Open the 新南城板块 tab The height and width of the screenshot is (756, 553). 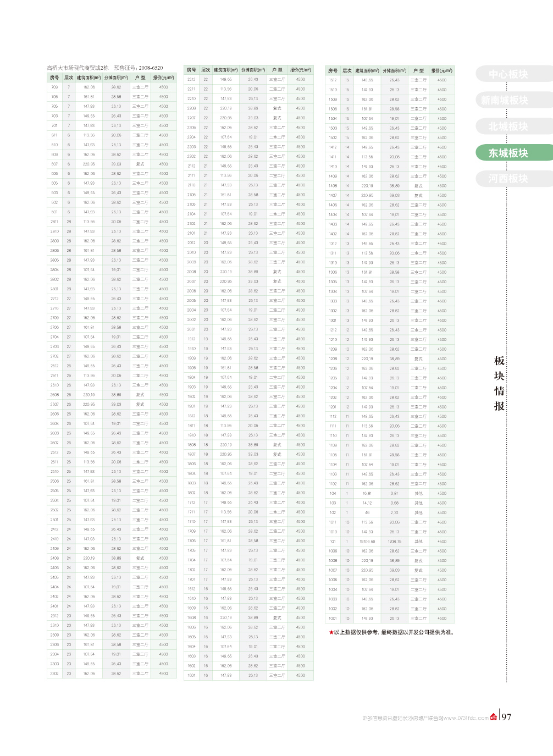[504, 100]
